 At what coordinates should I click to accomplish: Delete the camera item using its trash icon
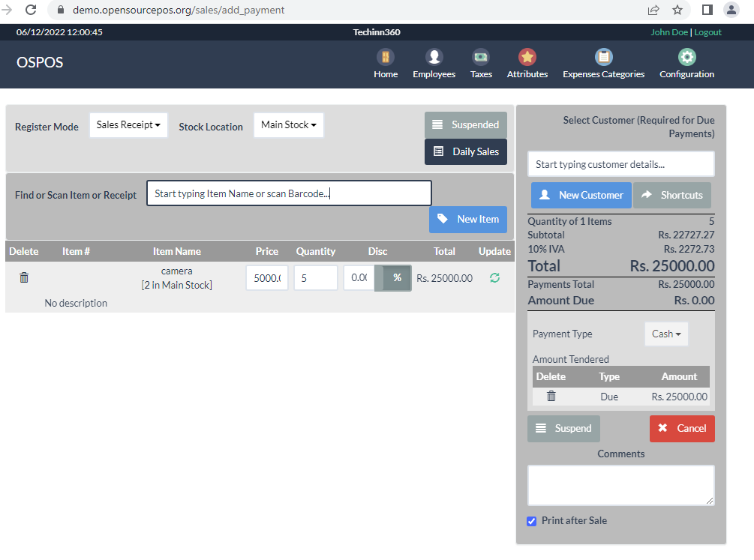[x=23, y=277]
